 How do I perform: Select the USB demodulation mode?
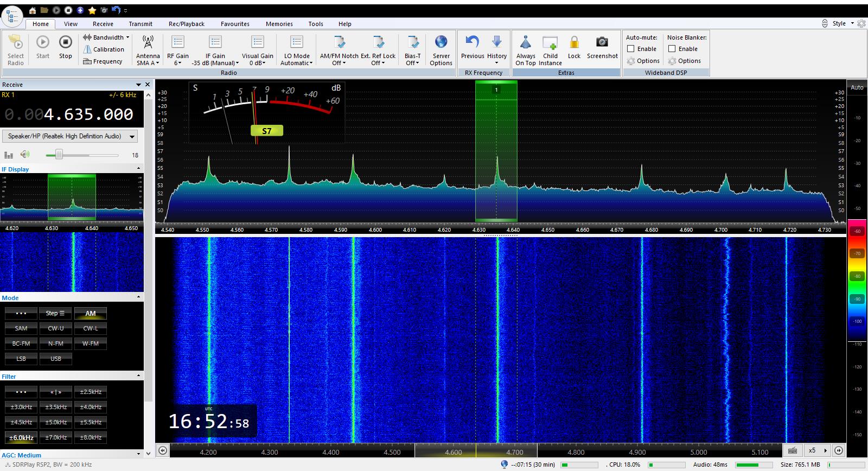pyautogui.click(x=56, y=359)
